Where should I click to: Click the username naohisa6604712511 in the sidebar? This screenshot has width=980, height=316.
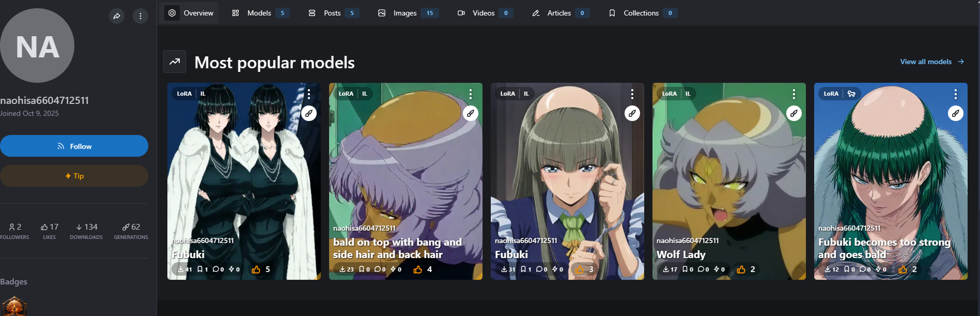coord(44,100)
